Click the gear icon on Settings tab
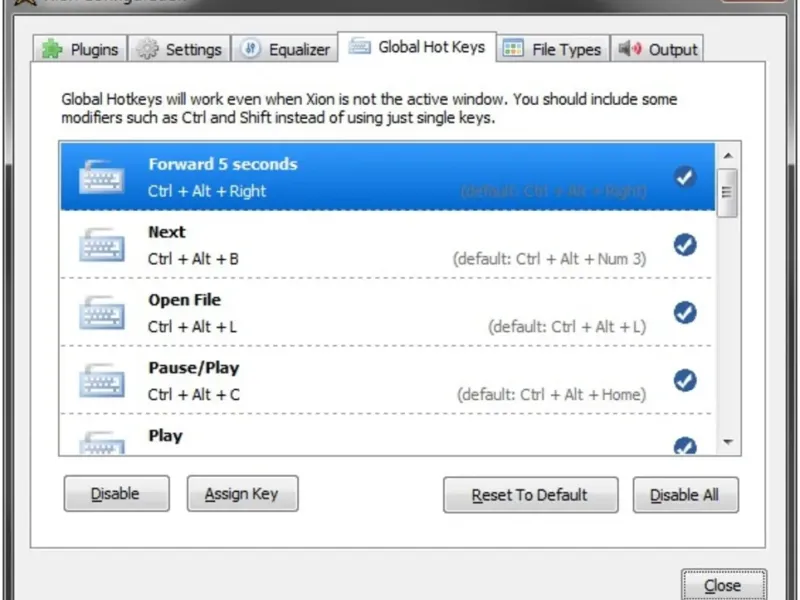Screen dimensions: 800x600 [x=147, y=49]
